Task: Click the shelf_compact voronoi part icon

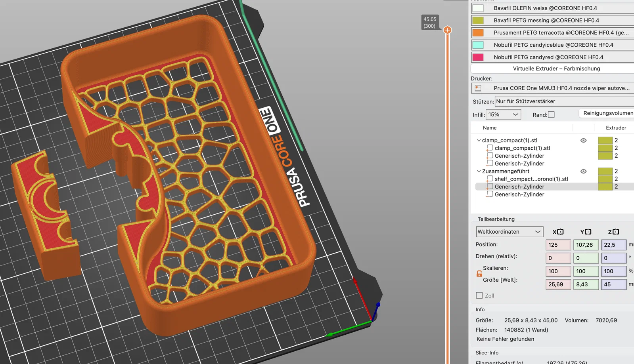Action: click(x=490, y=179)
